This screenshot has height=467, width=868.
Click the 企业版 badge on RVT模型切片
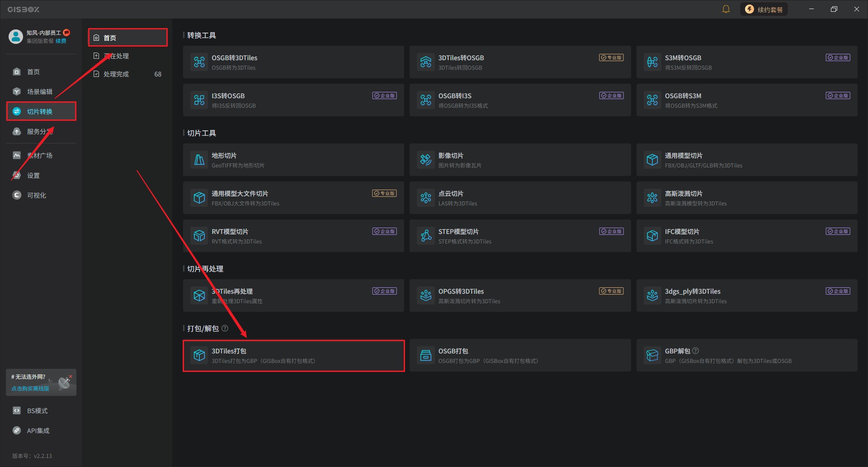[x=385, y=231]
